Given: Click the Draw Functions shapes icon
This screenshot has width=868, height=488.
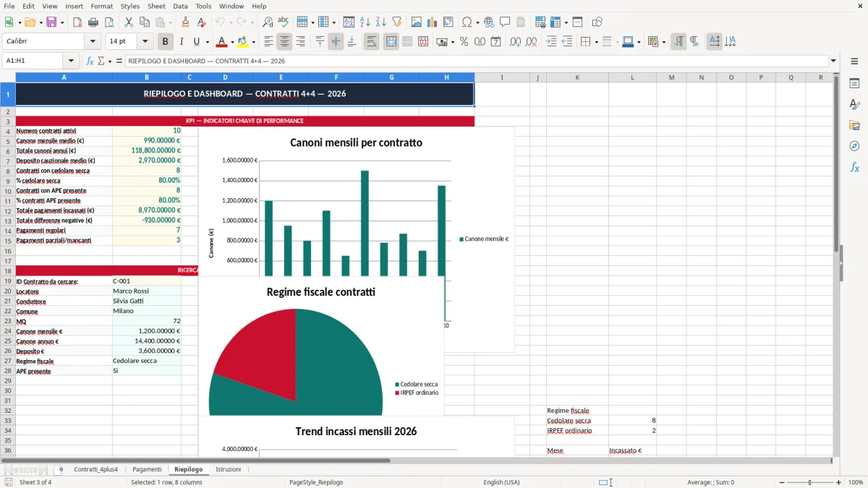Looking at the screenshot, I should pos(597,22).
